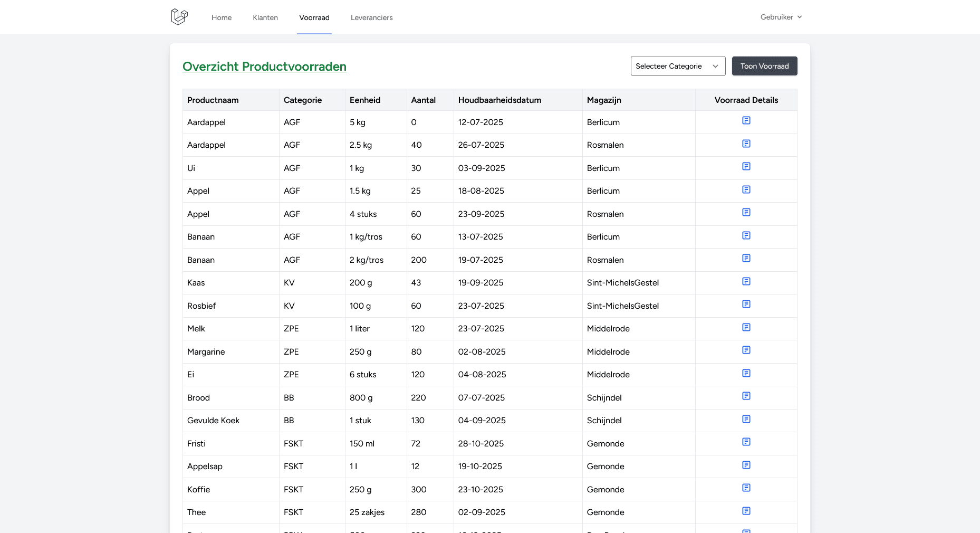Select the Laravel logo in the navbar
Screen dimensions: 980x533
click(179, 16)
